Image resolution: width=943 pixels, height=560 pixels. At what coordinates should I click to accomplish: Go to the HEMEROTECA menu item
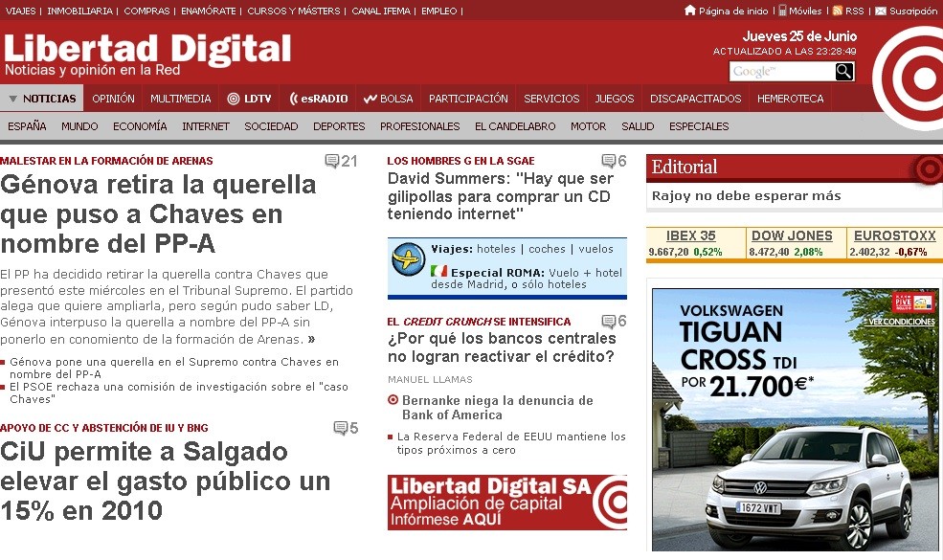click(790, 99)
